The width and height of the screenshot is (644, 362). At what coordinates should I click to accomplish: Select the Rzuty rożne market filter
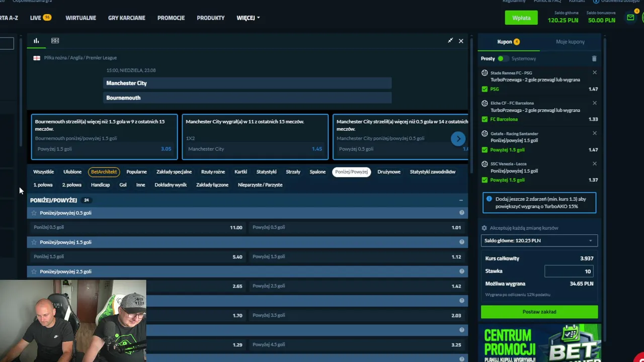click(213, 172)
